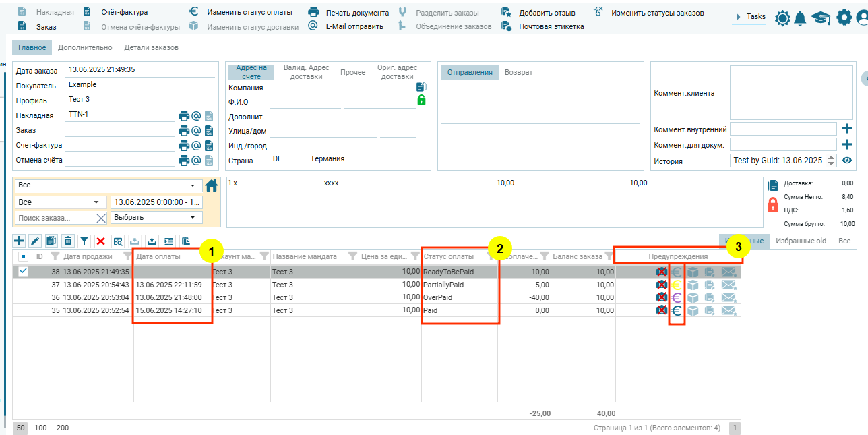The width and height of the screenshot is (868, 435).
Task: Open the Возврат tab
Action: pyautogui.click(x=518, y=72)
